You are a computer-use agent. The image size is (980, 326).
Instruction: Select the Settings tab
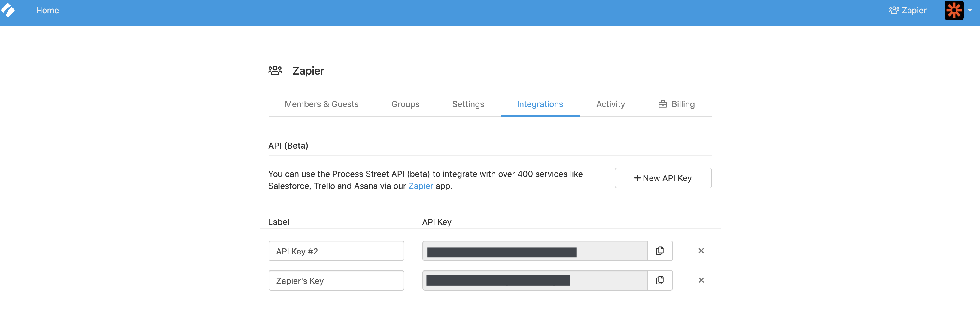[468, 104]
